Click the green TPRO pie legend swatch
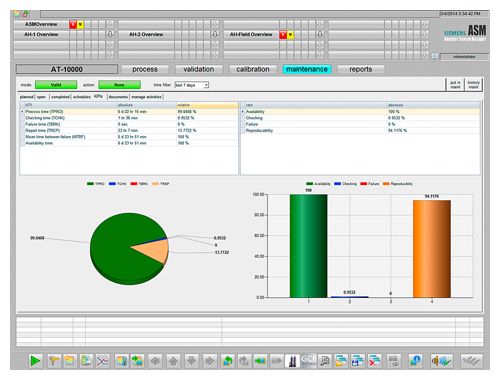The width and height of the screenshot is (500, 380). [90, 184]
